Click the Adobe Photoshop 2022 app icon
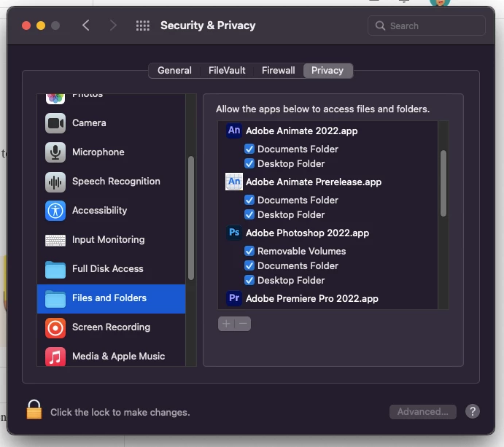Screen dimensions: 504x447 (x=234, y=233)
